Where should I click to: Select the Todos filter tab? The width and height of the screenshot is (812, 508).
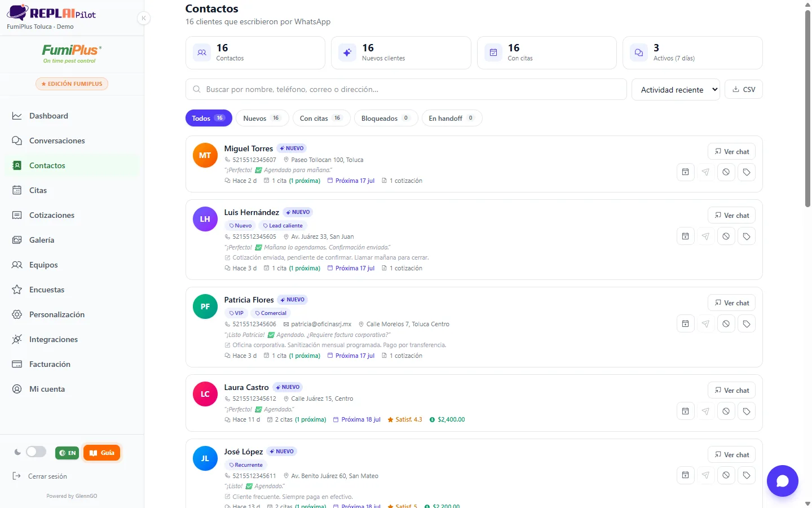click(209, 118)
